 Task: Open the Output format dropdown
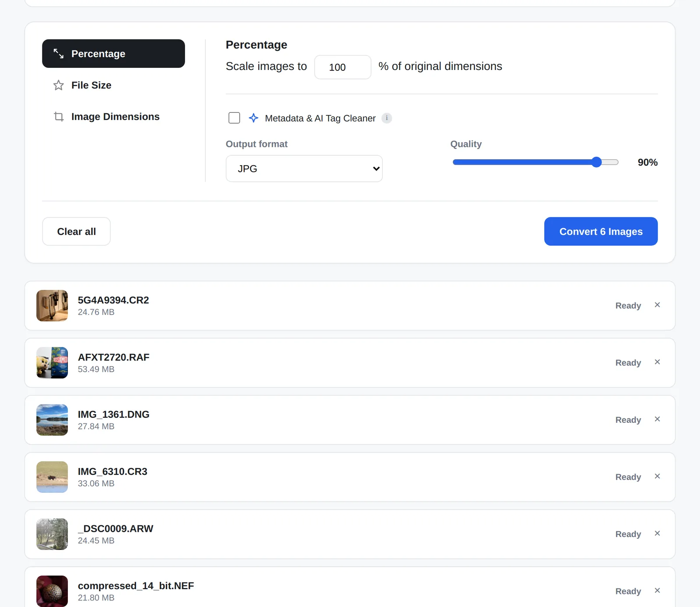304,169
